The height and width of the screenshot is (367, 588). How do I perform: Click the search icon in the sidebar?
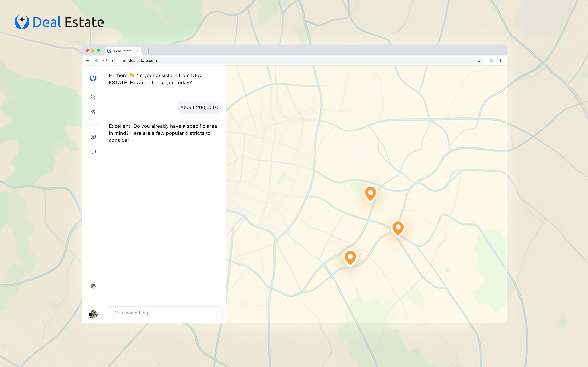point(93,97)
